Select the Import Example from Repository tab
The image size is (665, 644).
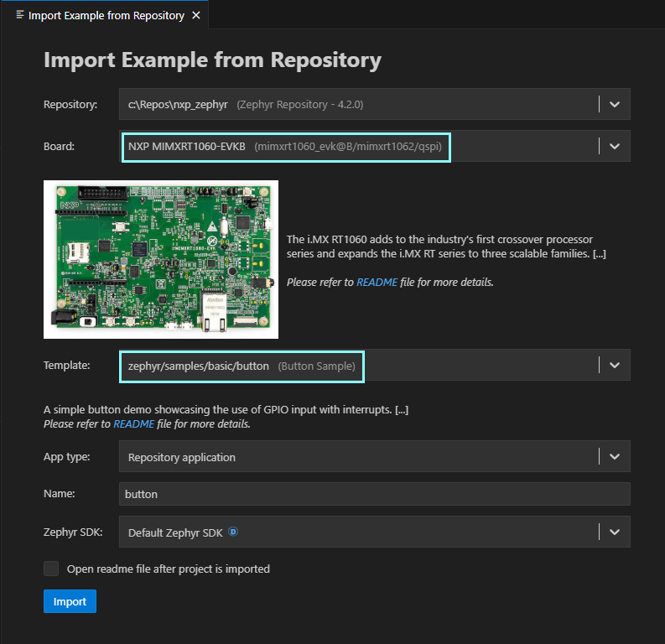tap(106, 15)
